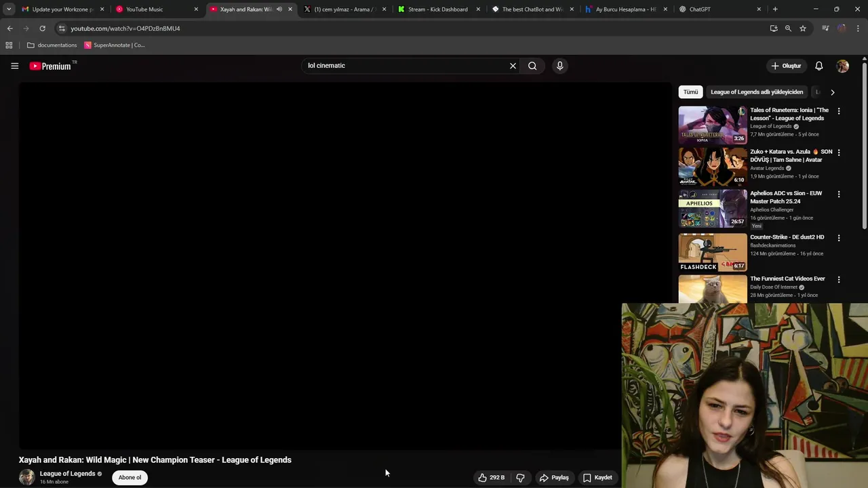Image resolution: width=868 pixels, height=488 pixels.
Task: Switch to ChatGPT tab
Action: point(719,9)
